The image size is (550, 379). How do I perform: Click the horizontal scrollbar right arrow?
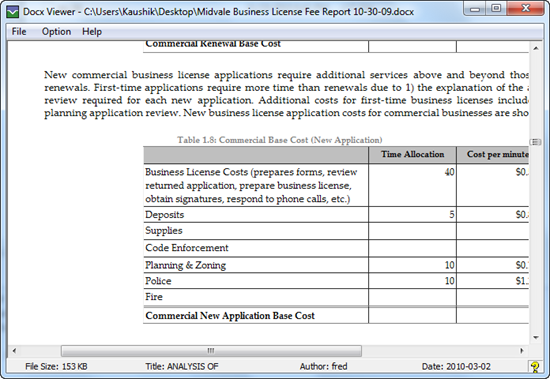pyautogui.click(x=522, y=351)
